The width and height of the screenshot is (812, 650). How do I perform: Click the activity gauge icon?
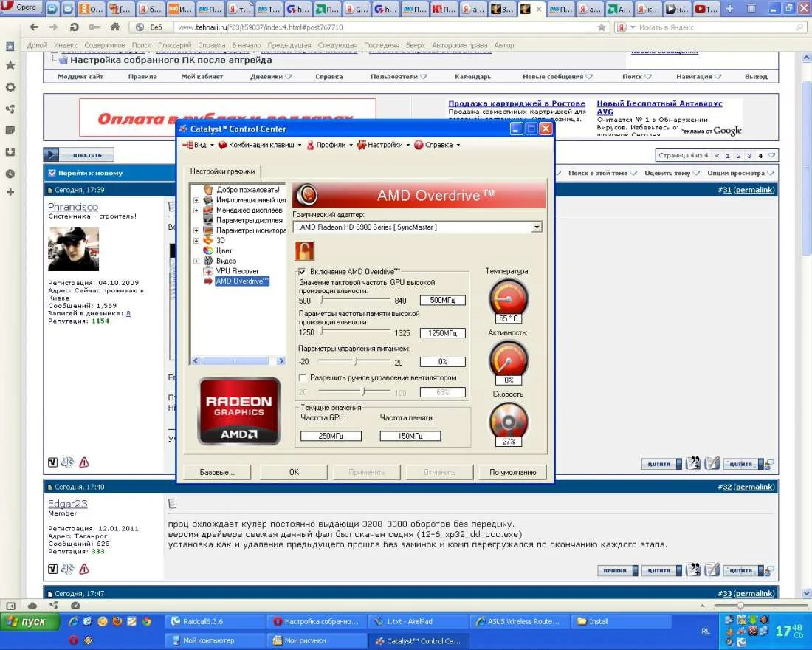(508, 359)
